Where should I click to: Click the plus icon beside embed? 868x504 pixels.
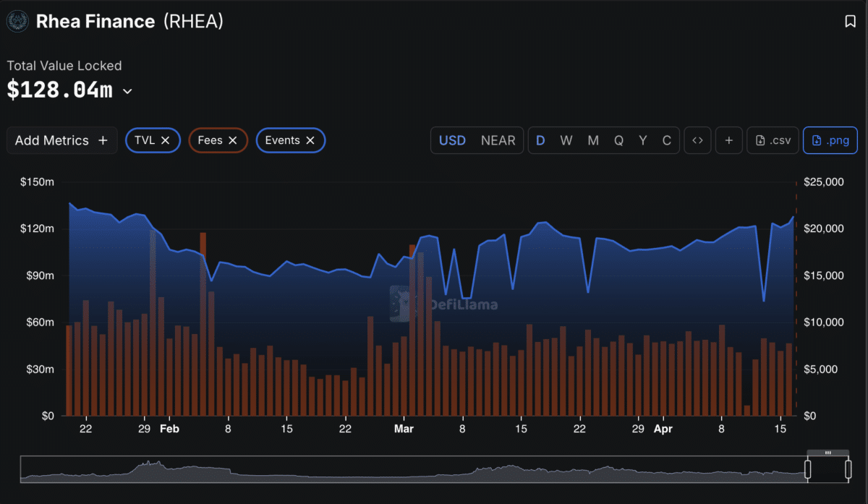click(x=729, y=140)
